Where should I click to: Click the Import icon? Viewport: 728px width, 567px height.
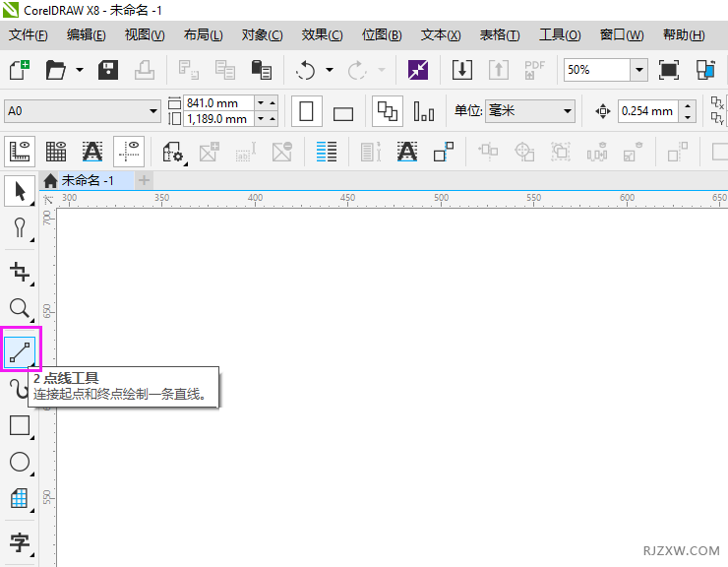coord(462,70)
